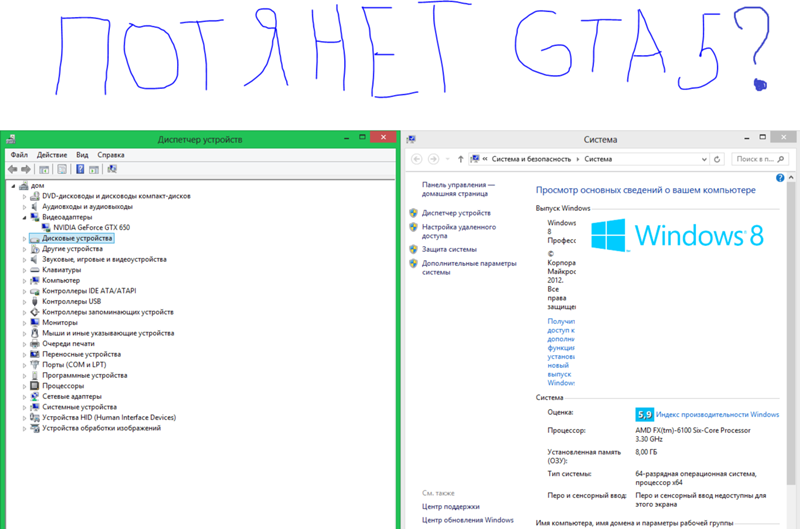Image resolution: width=800 pixels, height=529 pixels.
Task: Open the Действие menu
Action: click(x=52, y=155)
